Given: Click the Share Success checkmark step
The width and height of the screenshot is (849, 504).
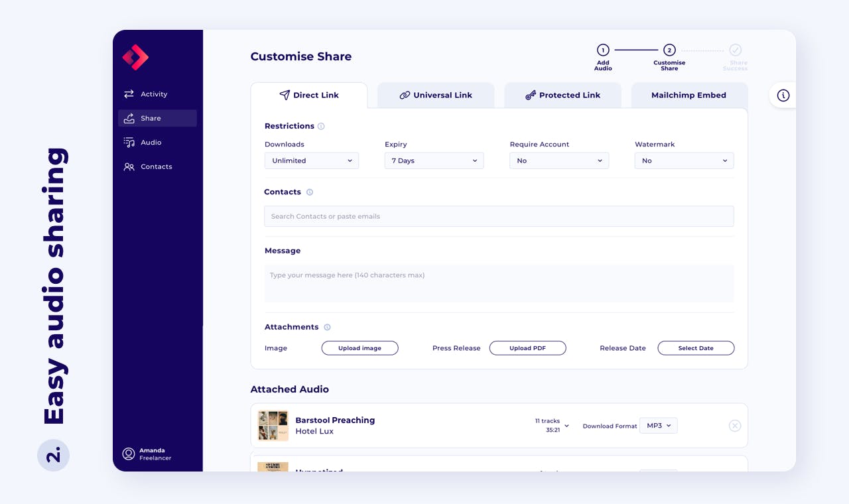Looking at the screenshot, I should tap(736, 50).
